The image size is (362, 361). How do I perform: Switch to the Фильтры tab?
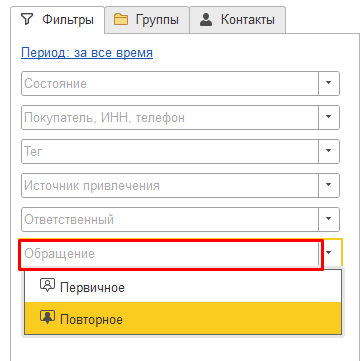point(57,20)
